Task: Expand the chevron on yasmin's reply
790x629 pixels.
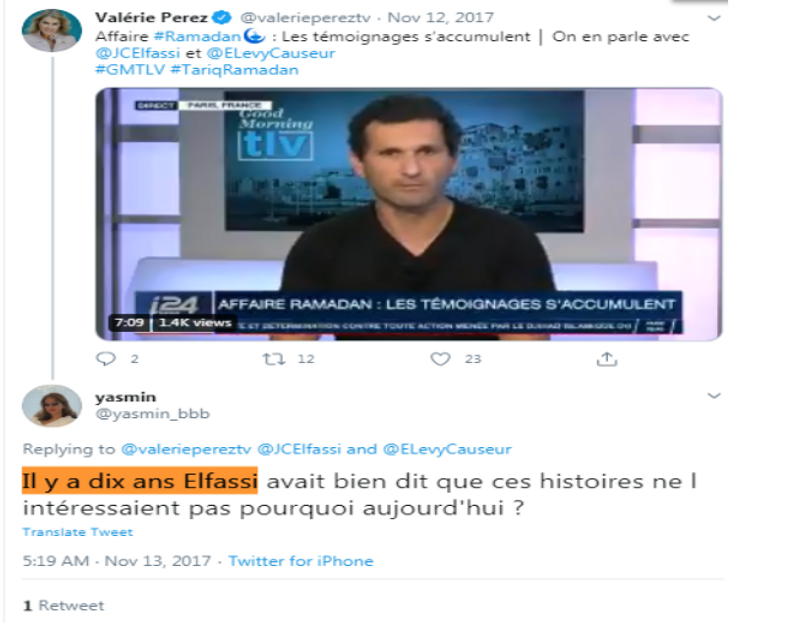Action: tap(714, 396)
